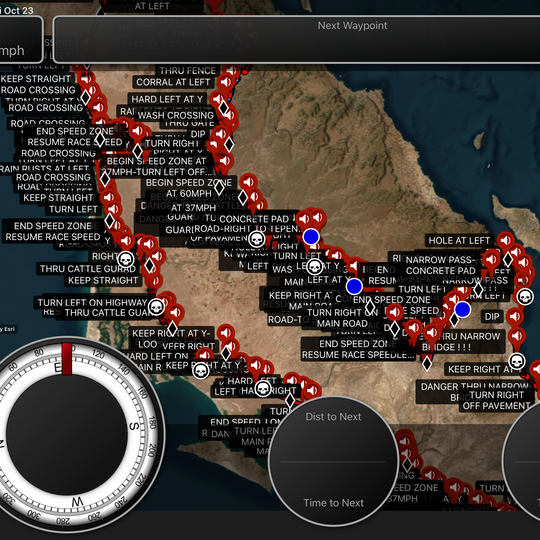
Task: Click skull danger icon beside TURN LEFT ON HIGHWAY
Action: [x=156, y=306]
